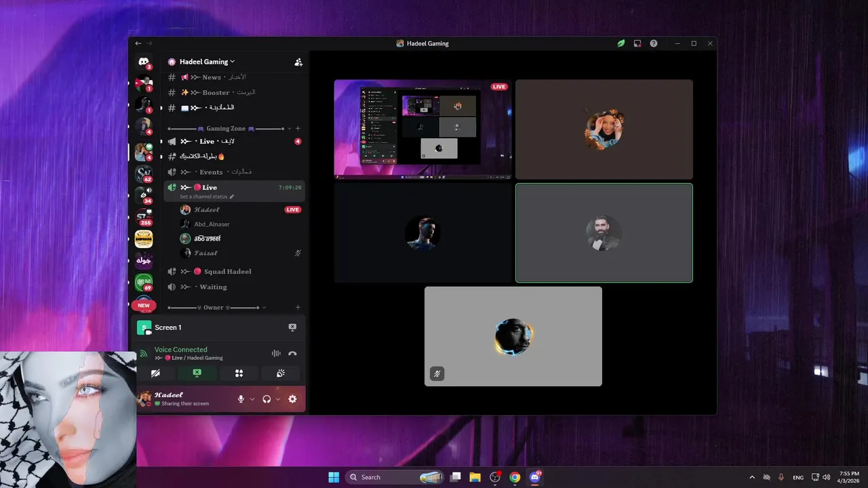Open File Explorer from taskbar
Screen dimensions: 868x488
(475, 477)
